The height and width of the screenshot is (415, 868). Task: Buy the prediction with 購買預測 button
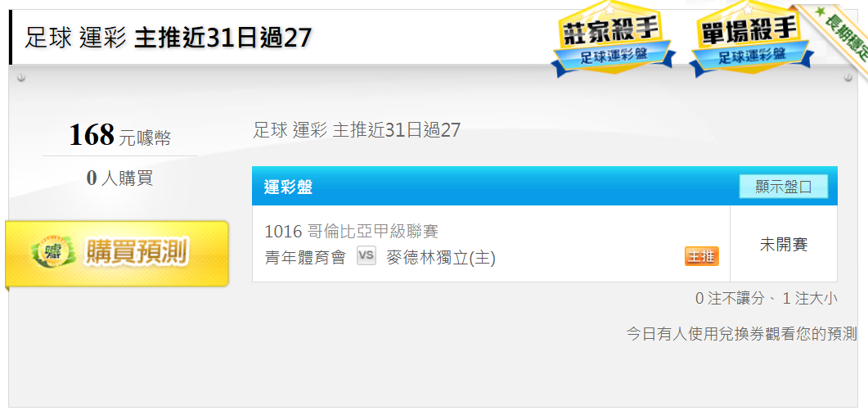coord(117,255)
